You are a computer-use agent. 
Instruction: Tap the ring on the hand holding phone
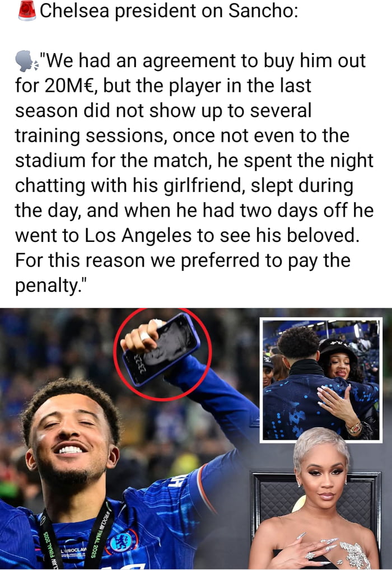144,337
